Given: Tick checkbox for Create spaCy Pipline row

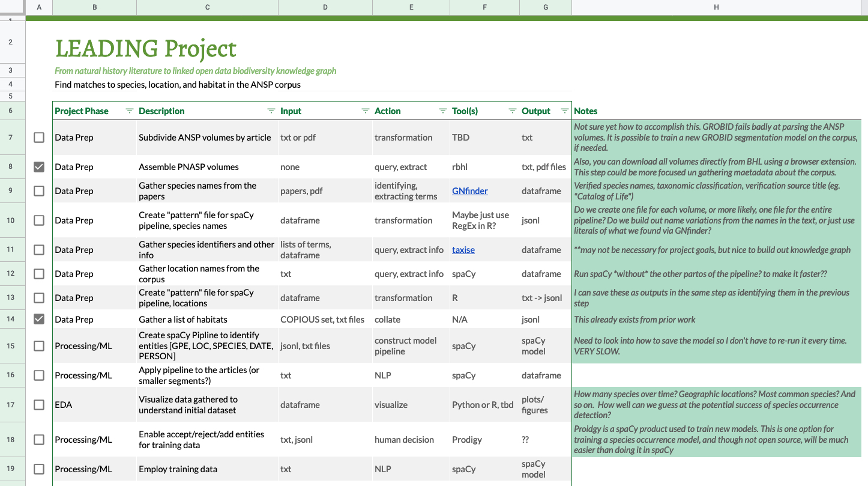Looking at the screenshot, I should [39, 346].
